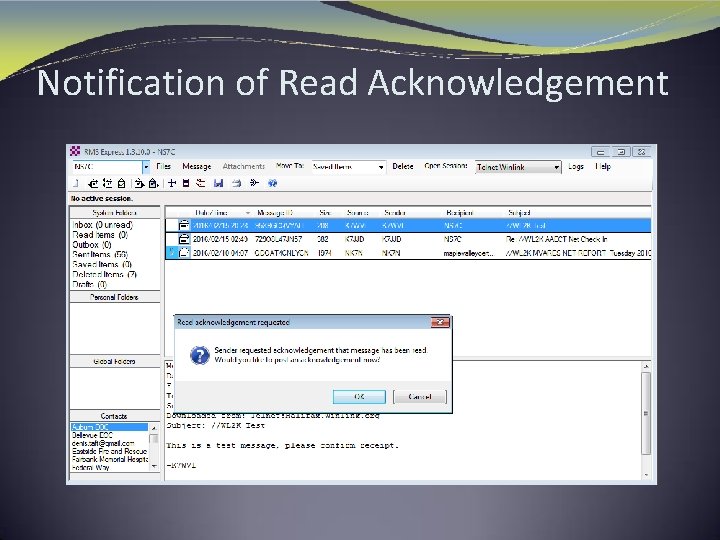Select Inbox (0 unread) folder

(x=102, y=225)
